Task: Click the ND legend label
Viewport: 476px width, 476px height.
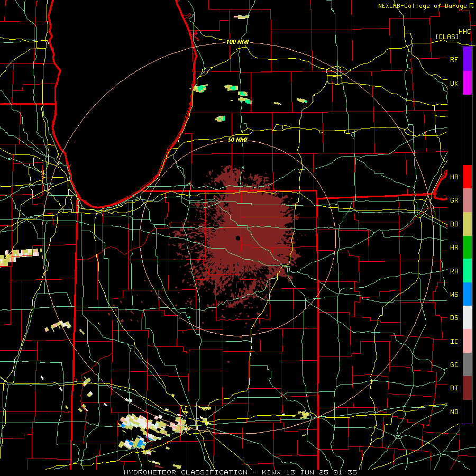Action: click(454, 412)
